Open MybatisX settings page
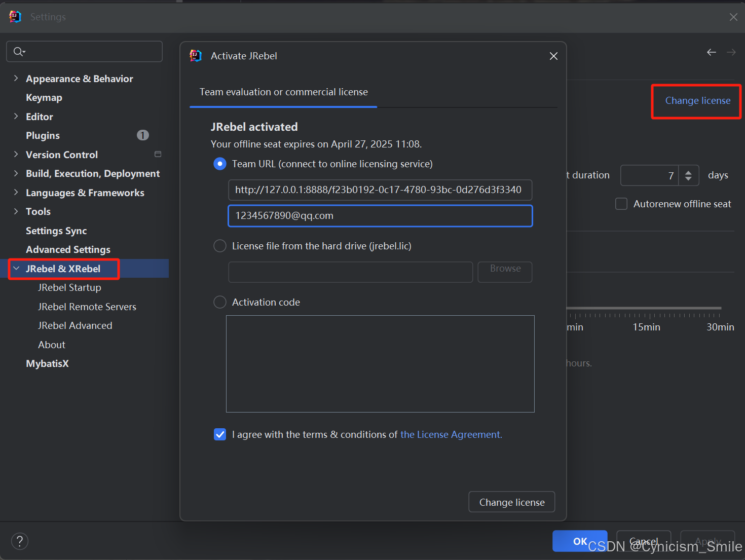 click(47, 363)
